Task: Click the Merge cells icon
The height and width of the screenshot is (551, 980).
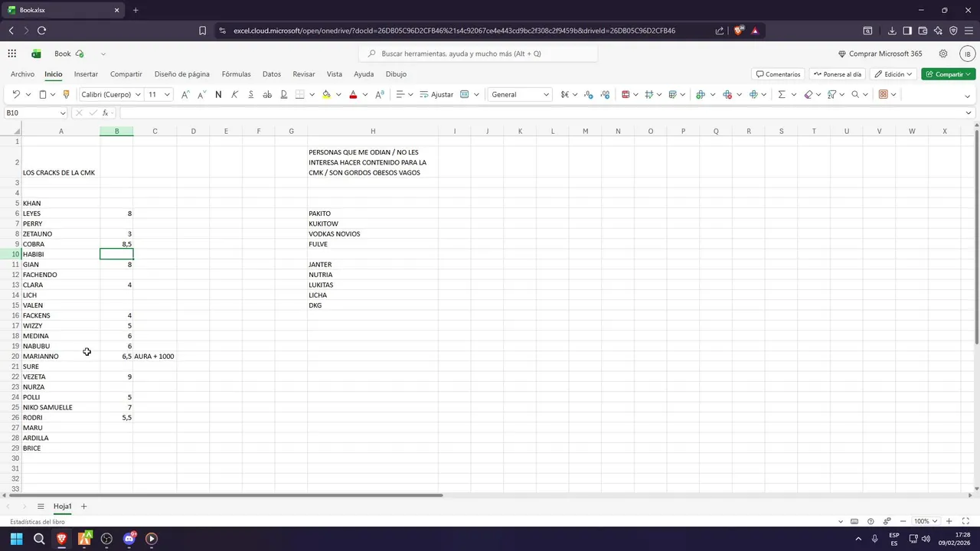Action: (465, 94)
